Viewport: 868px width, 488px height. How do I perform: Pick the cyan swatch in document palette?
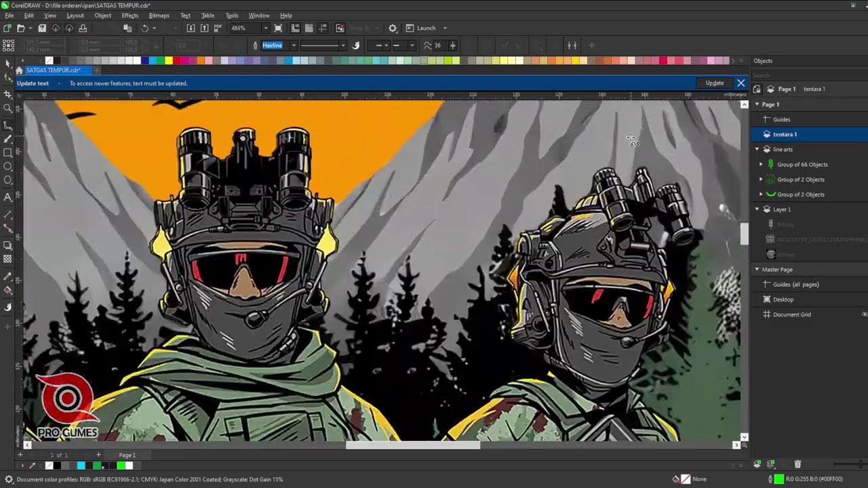point(81,465)
